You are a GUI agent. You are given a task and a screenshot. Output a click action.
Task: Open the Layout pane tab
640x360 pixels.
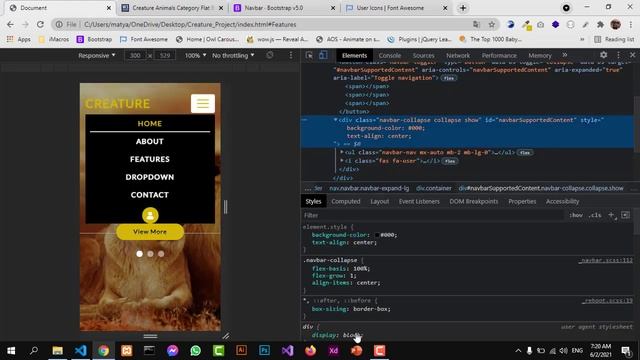tap(379, 201)
